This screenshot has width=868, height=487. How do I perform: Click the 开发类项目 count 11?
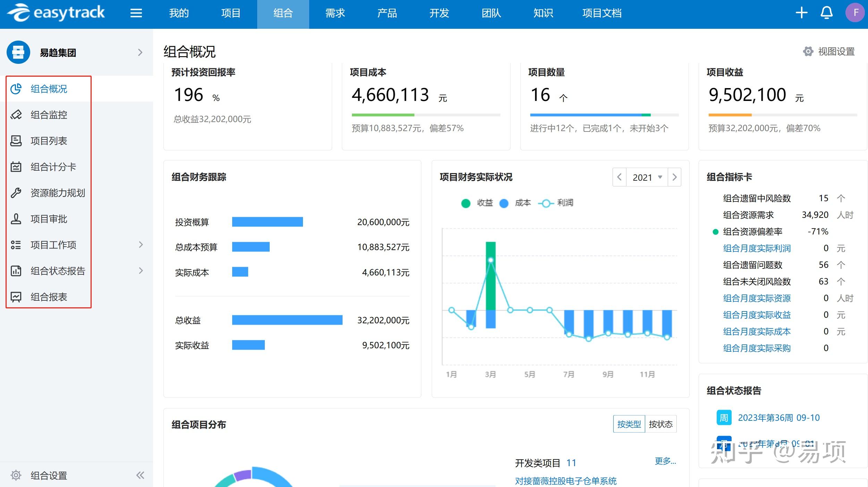tap(571, 463)
